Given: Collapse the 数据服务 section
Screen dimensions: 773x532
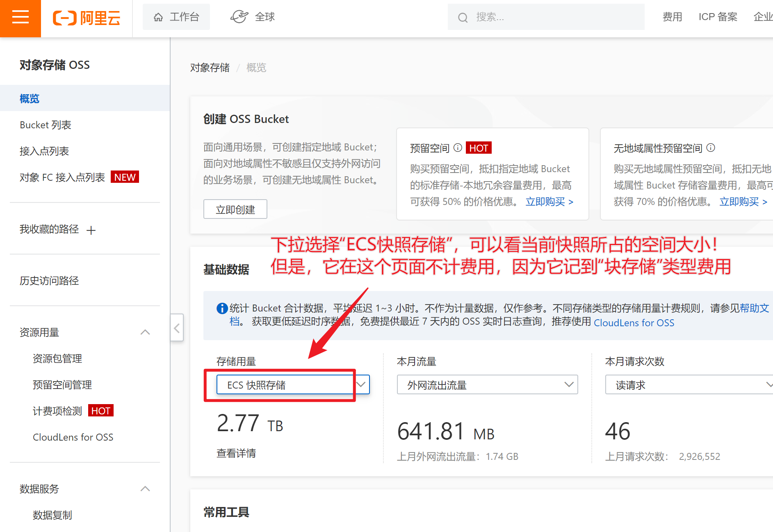Looking at the screenshot, I should pyautogui.click(x=145, y=489).
